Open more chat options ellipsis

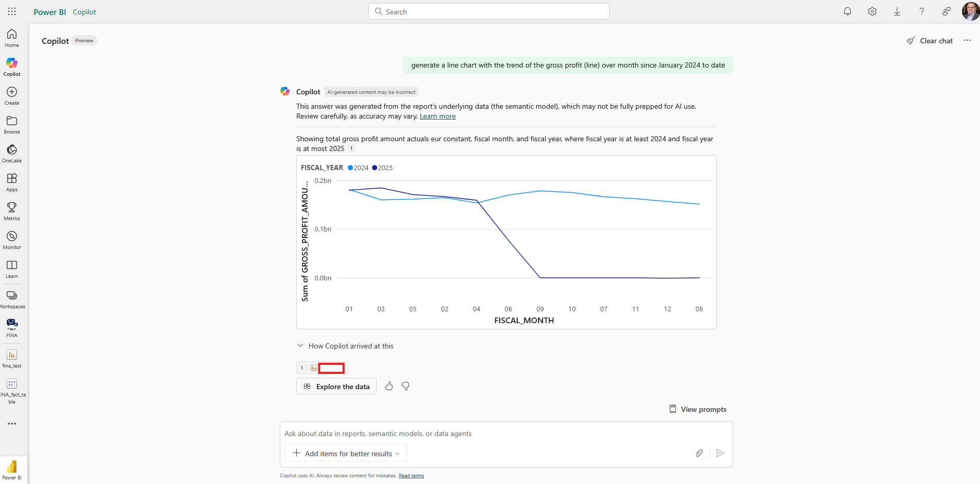(x=967, y=40)
